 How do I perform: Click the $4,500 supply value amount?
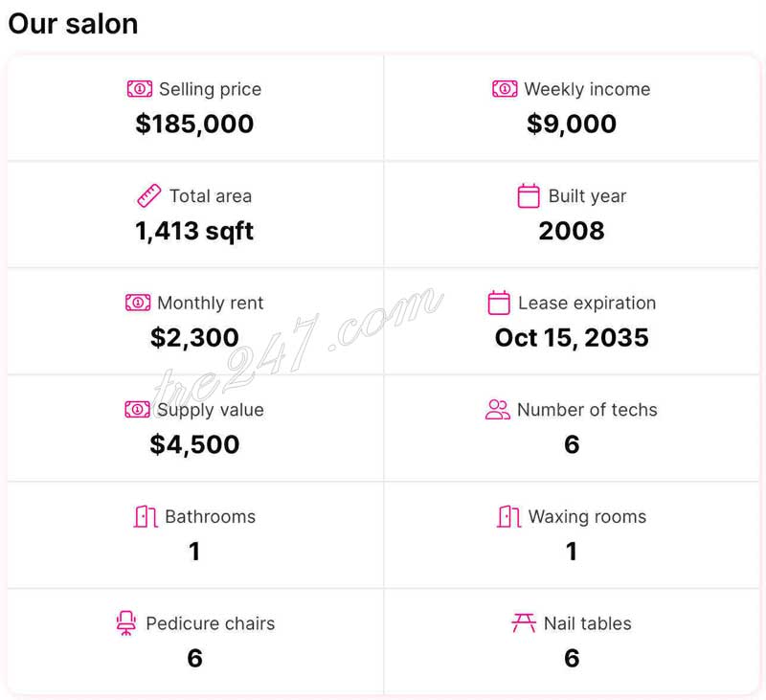pyautogui.click(x=194, y=444)
